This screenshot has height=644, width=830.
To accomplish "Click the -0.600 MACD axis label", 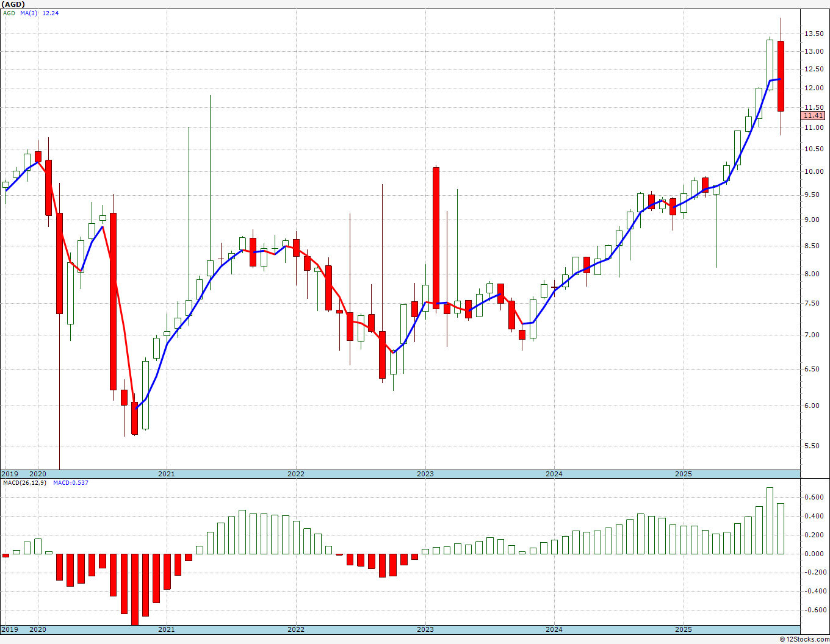I will (814, 610).
